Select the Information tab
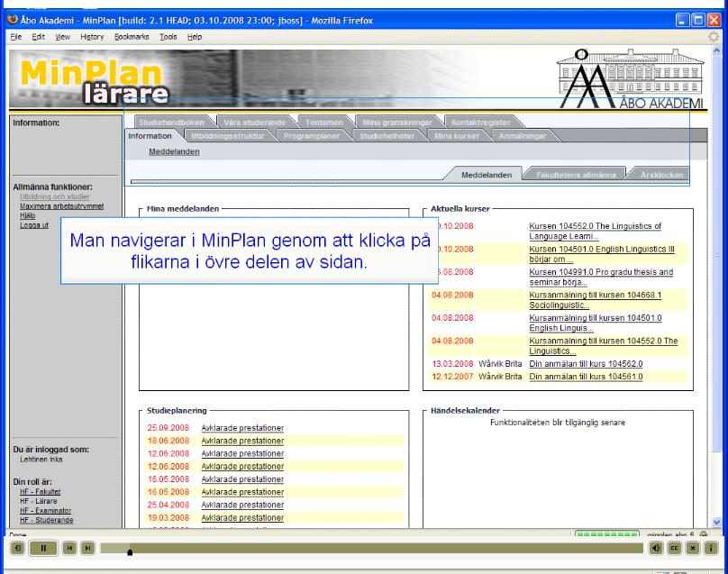This screenshot has height=574, width=728. [x=150, y=135]
